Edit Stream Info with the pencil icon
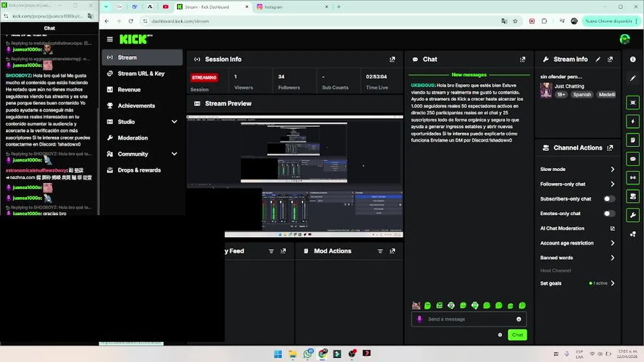The width and height of the screenshot is (644, 362). 598,59
